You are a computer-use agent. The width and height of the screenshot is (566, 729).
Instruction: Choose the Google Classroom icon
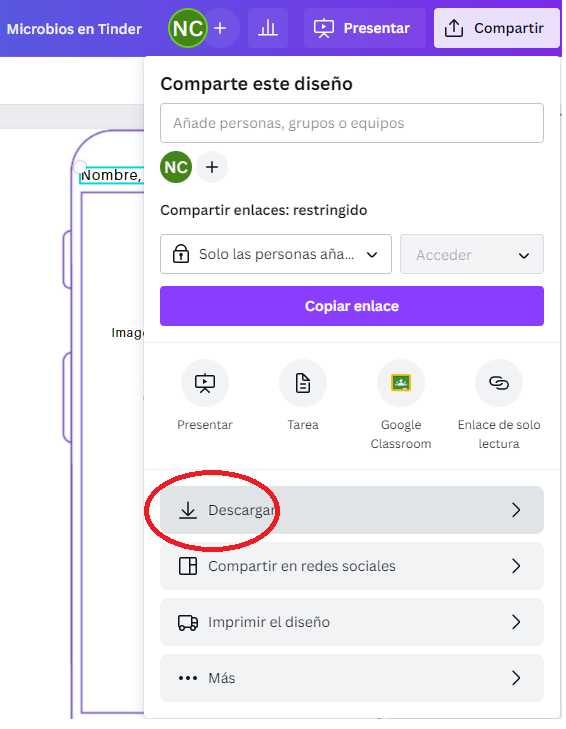point(401,383)
